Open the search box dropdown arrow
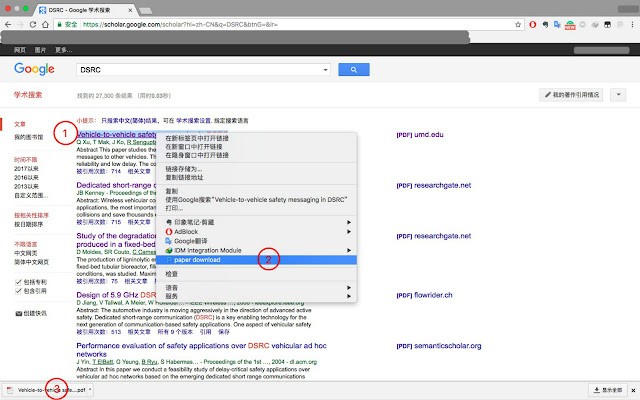The width and height of the screenshot is (640, 400). (325, 70)
